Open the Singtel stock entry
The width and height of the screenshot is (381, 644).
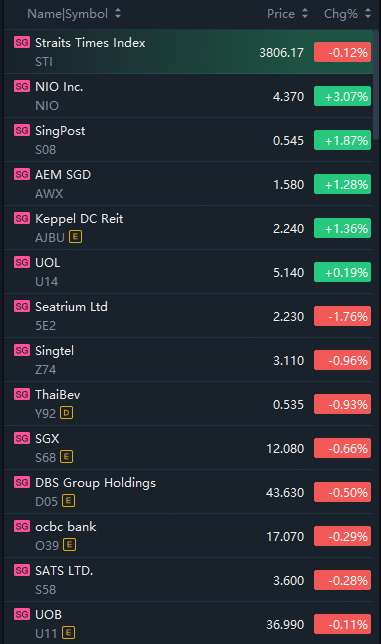coord(188,360)
